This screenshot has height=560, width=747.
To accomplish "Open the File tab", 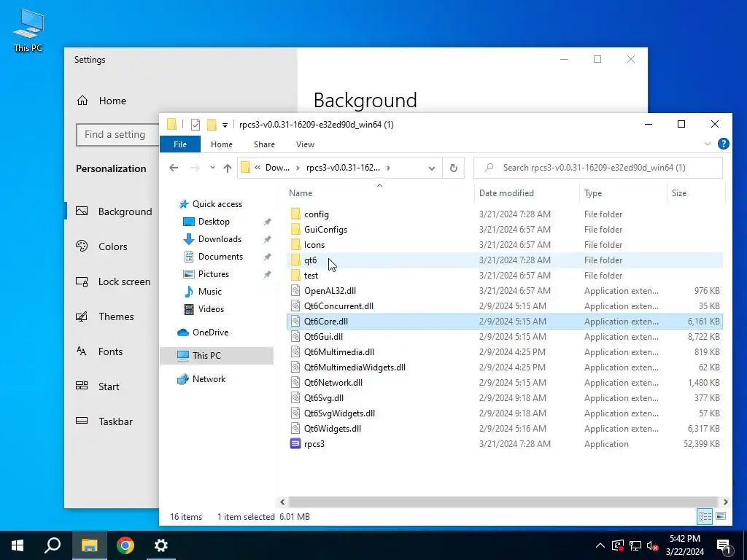I will tap(180, 144).
